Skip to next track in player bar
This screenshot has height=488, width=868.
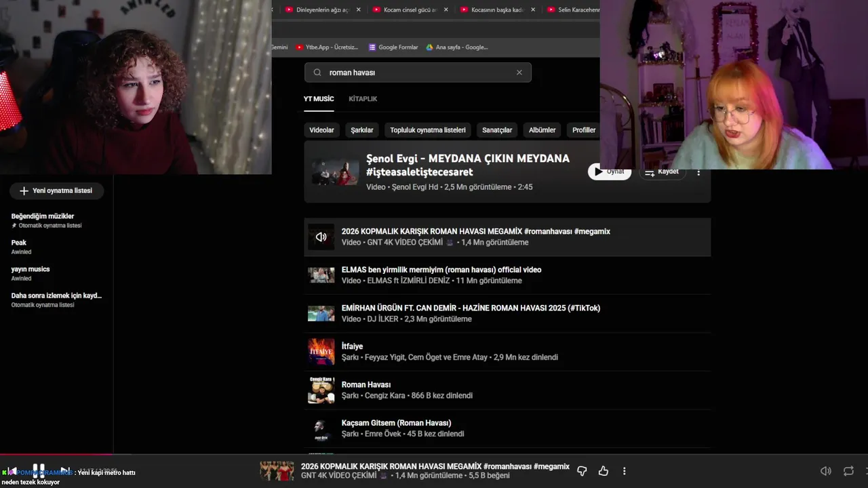[65, 471]
